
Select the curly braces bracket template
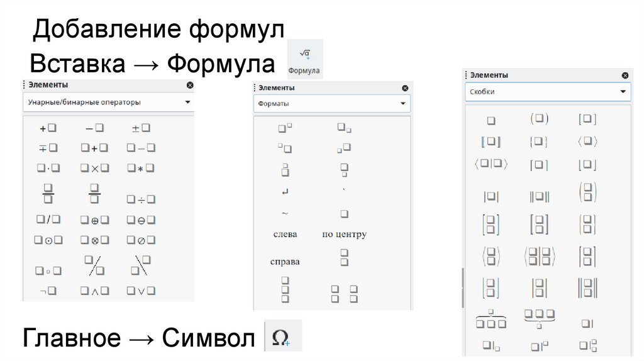pos(539,142)
